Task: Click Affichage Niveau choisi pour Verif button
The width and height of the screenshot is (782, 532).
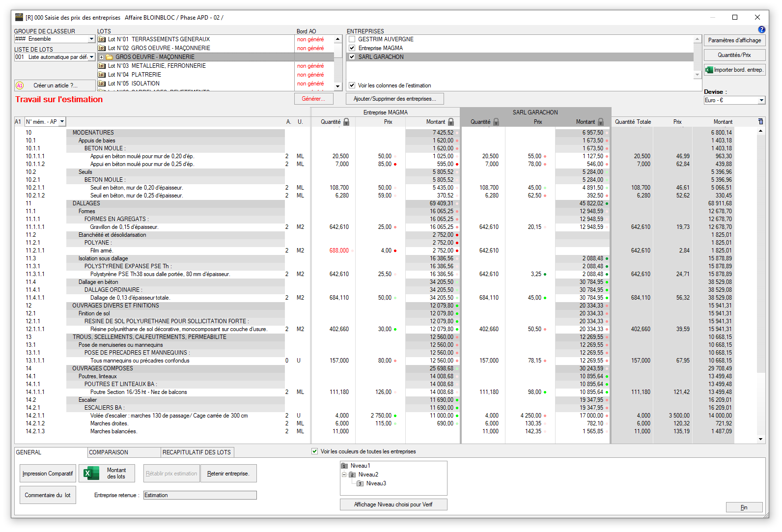Action: pos(393,504)
